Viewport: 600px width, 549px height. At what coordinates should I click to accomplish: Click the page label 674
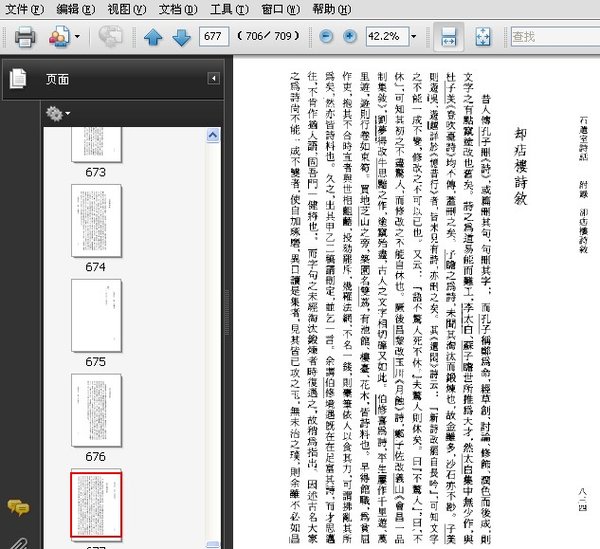pos(95,267)
